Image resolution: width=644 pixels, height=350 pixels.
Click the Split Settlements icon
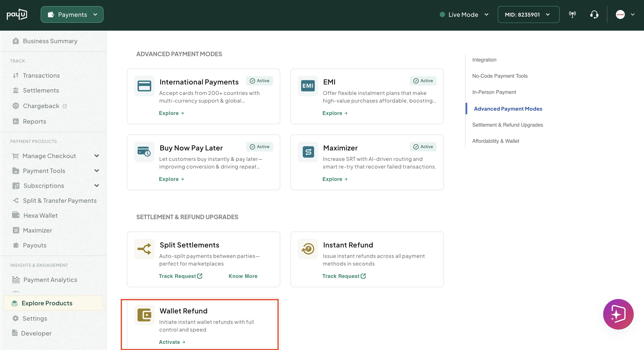coord(144,249)
